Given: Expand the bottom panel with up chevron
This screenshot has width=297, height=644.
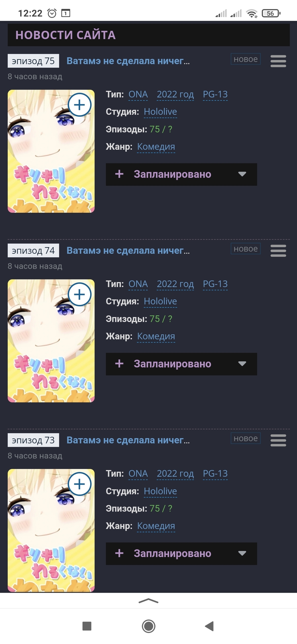Looking at the screenshot, I should pyautogui.click(x=148, y=601).
